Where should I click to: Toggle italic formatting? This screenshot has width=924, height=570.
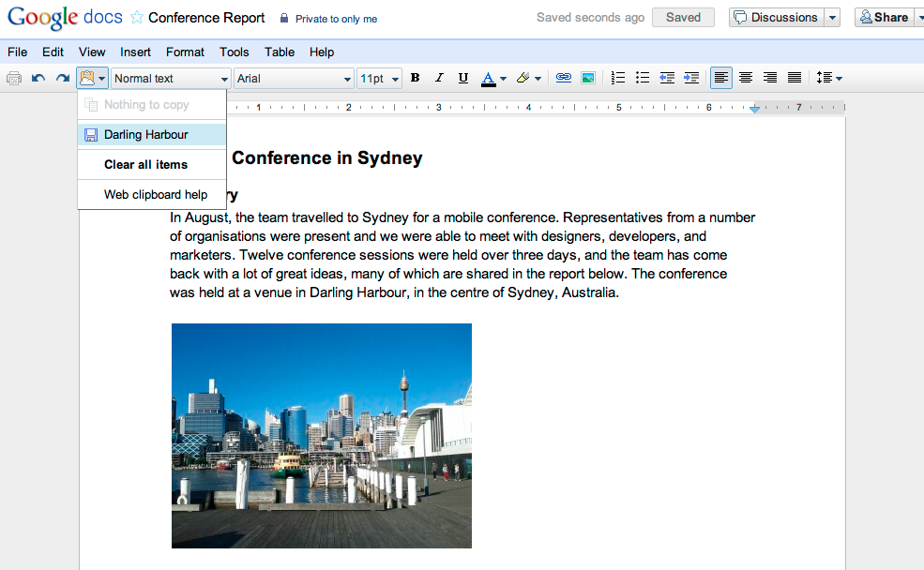tap(439, 79)
